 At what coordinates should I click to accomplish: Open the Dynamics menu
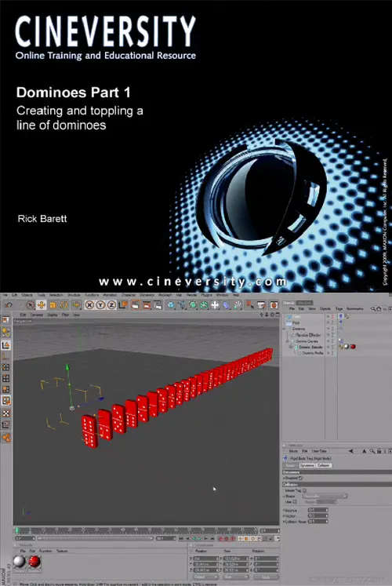(147, 295)
